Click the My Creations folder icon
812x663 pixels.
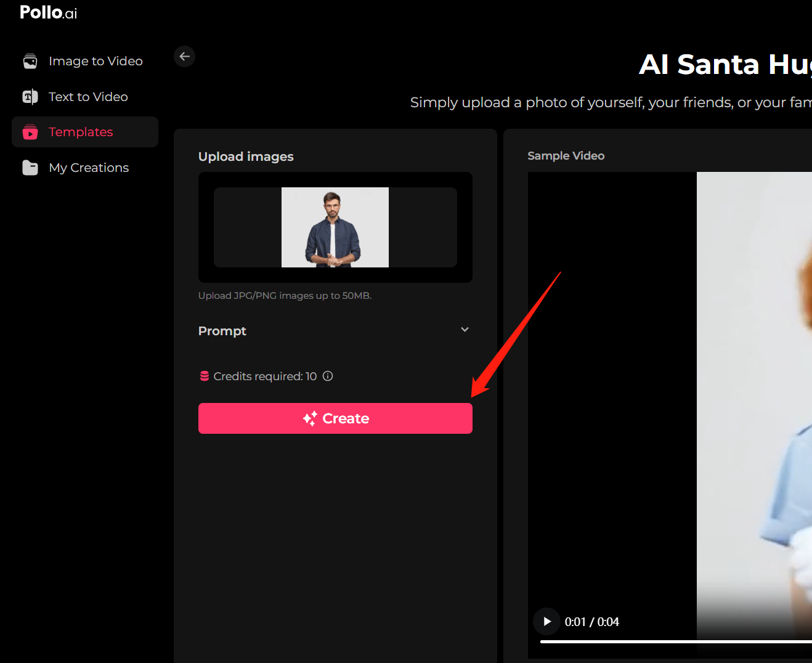[30, 168]
